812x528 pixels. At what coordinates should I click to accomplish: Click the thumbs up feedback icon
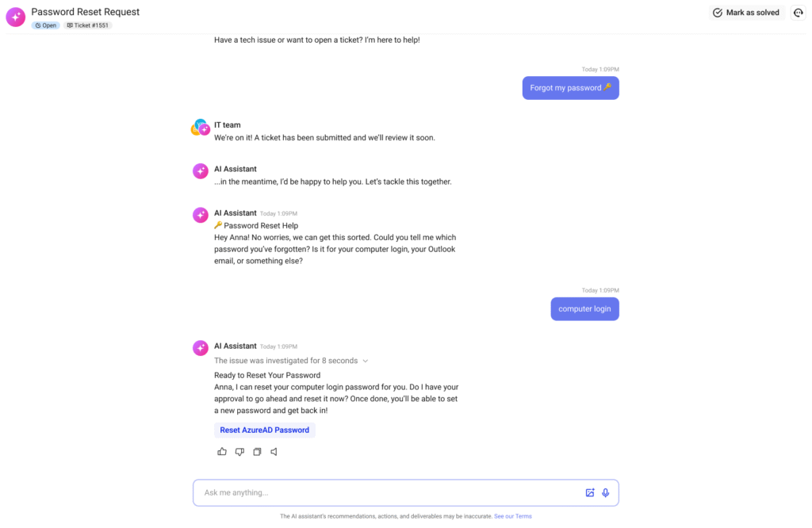tap(222, 452)
